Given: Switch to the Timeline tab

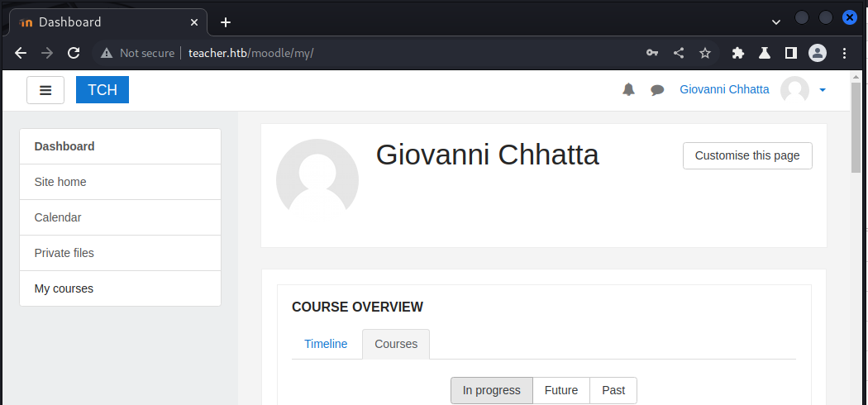Looking at the screenshot, I should [326, 344].
